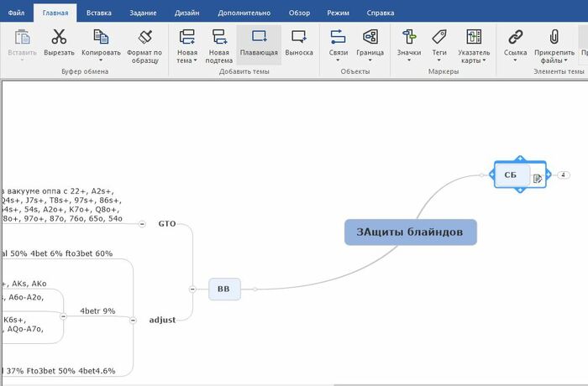Add a Новая тема topic

pos(186,37)
